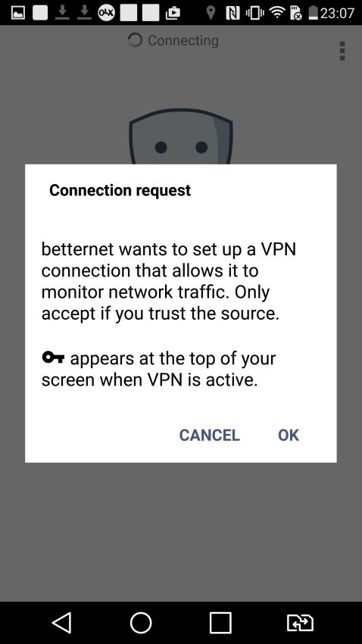This screenshot has height=644, width=362.
Task: Tap OK to accept the VPN connection
Action: coord(289,436)
